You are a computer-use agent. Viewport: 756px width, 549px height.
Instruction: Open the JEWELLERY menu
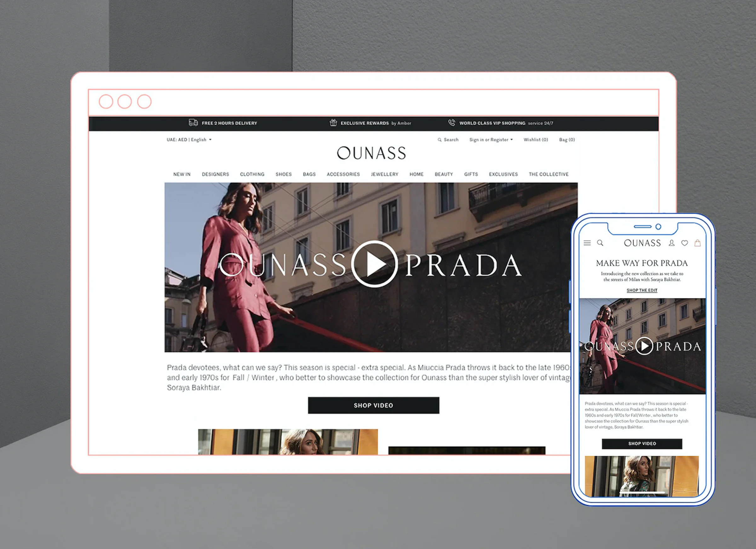click(384, 174)
